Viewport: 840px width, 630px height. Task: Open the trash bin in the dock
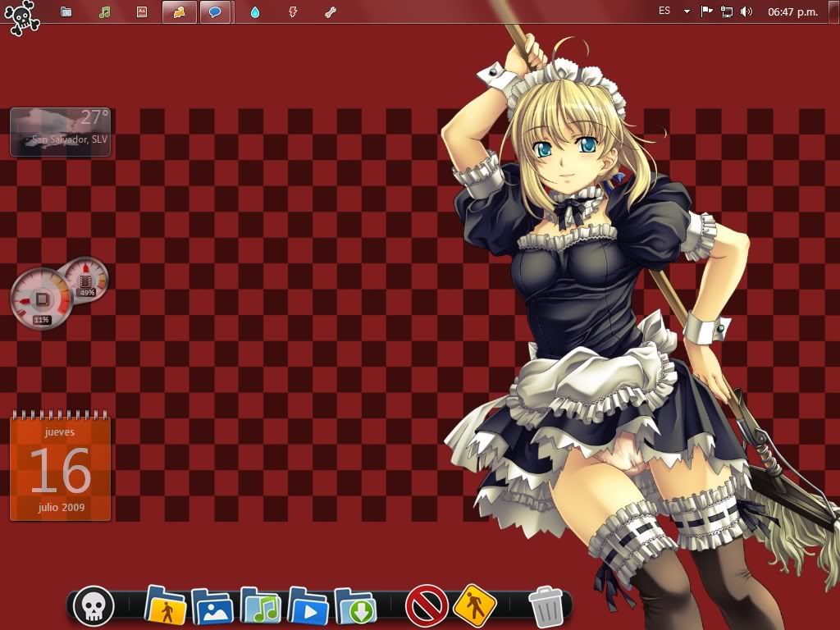[x=546, y=606]
